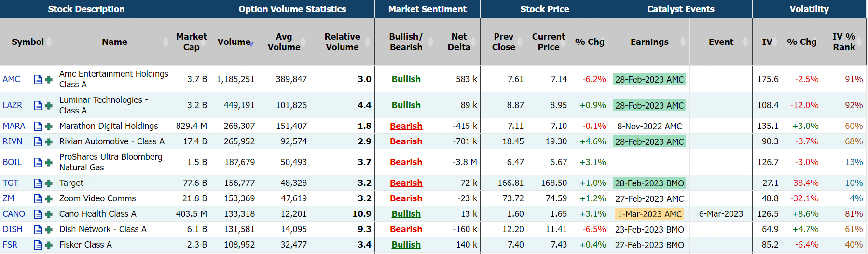The width and height of the screenshot is (868, 254).
Task: Open the document icon for CANO
Action: (38, 214)
